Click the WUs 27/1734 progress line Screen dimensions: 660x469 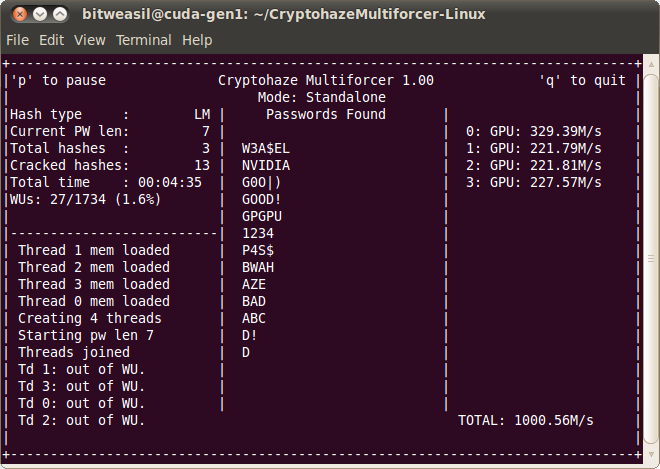[80, 199]
